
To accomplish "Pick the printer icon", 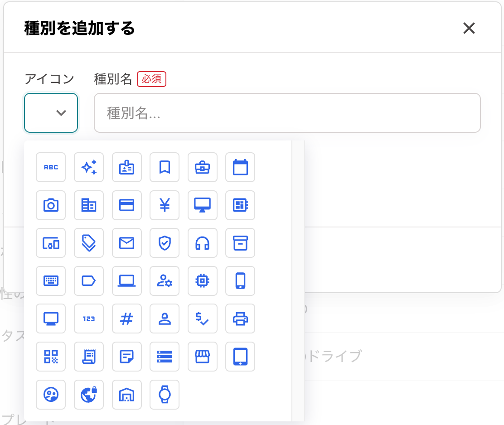I will pos(240,319).
